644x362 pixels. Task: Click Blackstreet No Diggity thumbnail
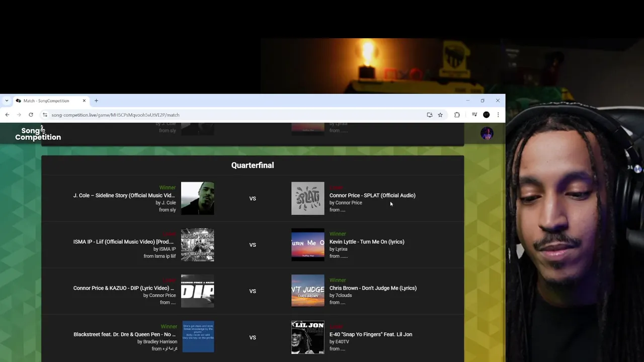(x=197, y=336)
